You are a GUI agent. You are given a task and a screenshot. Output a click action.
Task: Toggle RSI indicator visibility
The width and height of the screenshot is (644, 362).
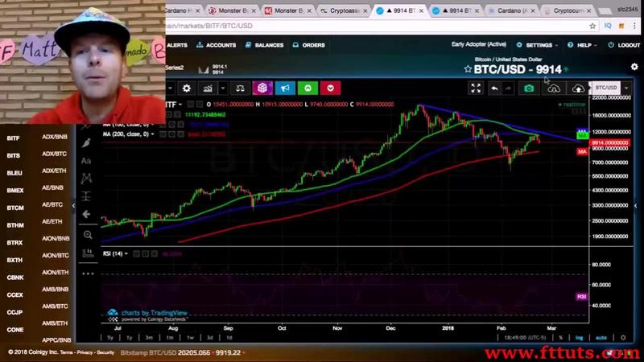coord(136,253)
